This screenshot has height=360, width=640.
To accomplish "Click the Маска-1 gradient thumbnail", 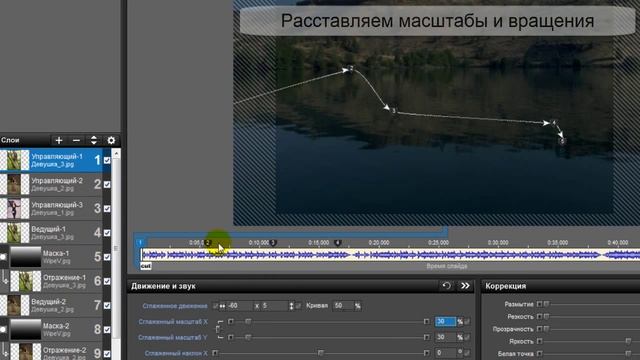I will [x=25, y=257].
